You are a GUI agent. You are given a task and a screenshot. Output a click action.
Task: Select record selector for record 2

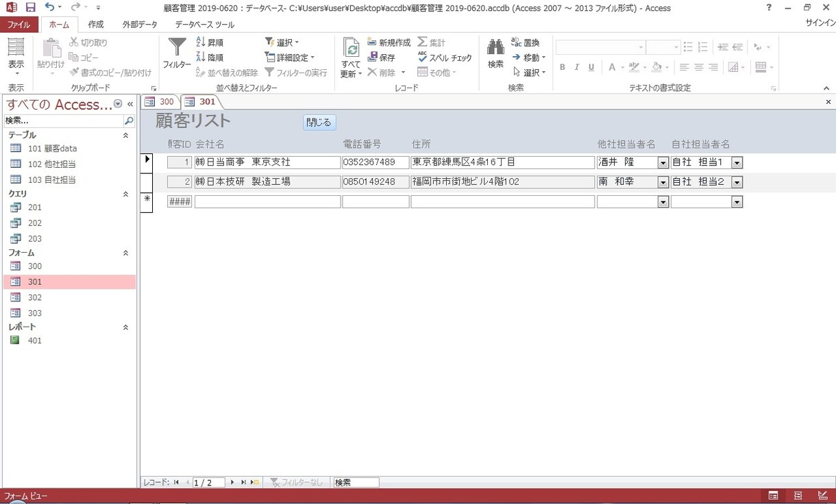[x=147, y=183]
